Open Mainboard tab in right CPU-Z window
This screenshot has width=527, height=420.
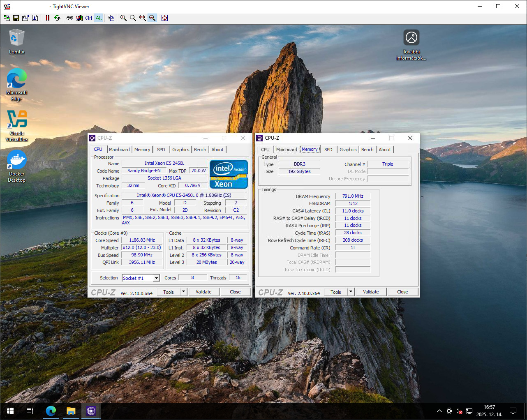(x=287, y=150)
